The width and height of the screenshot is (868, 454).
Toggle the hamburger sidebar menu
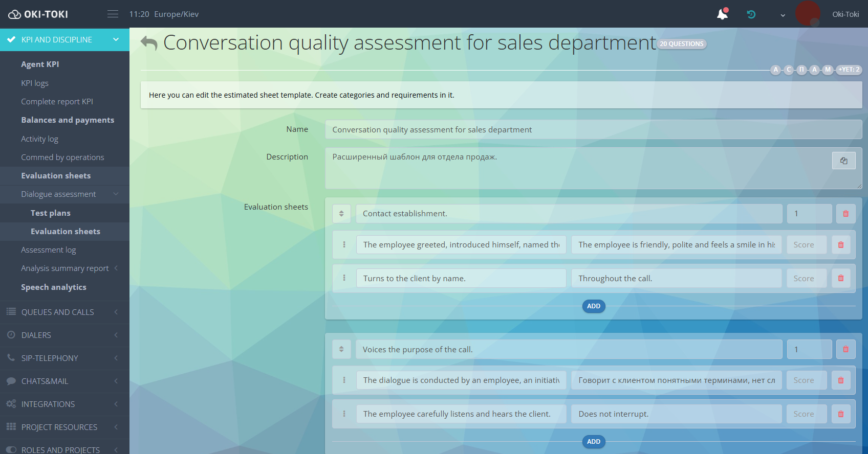click(113, 14)
